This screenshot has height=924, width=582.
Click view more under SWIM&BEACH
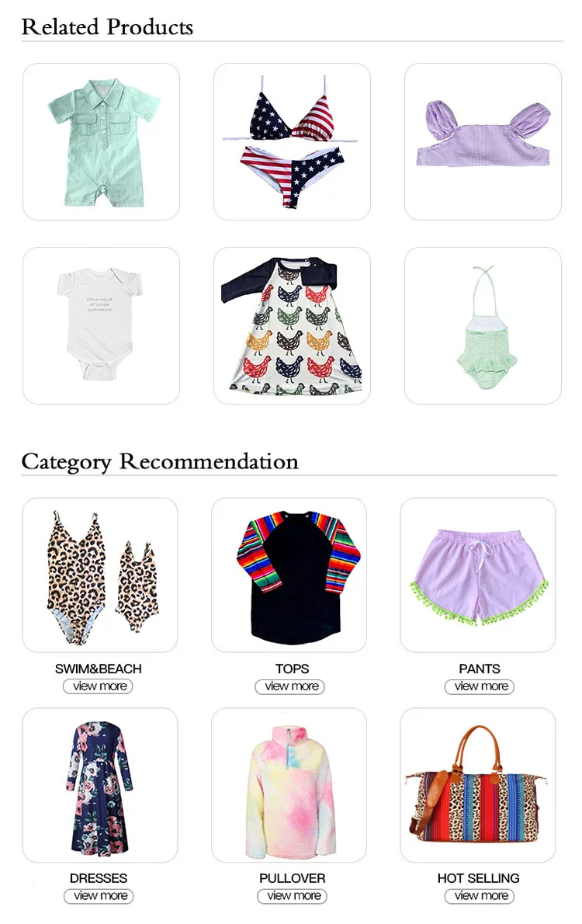point(98,686)
